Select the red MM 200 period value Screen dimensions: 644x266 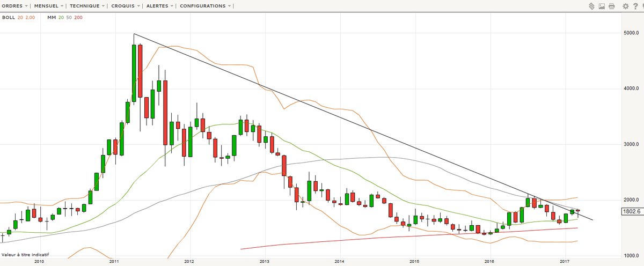78,18
